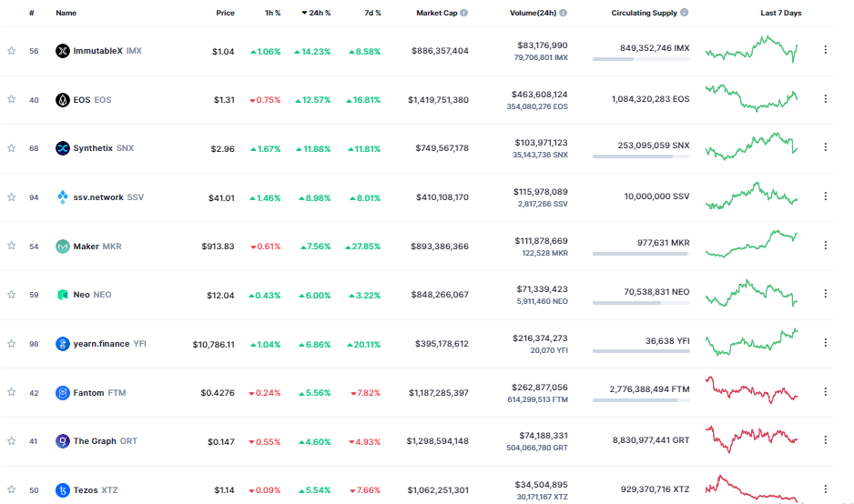Viewport: 854px width, 504px height.
Task: Add yearn.finance to watchlist star
Action: 12,344
